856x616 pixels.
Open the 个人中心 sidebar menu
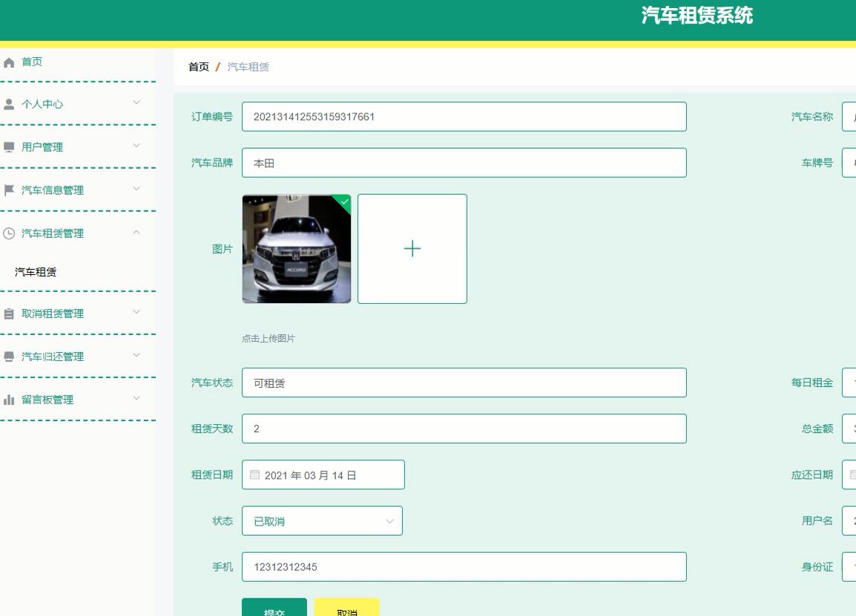click(42, 105)
